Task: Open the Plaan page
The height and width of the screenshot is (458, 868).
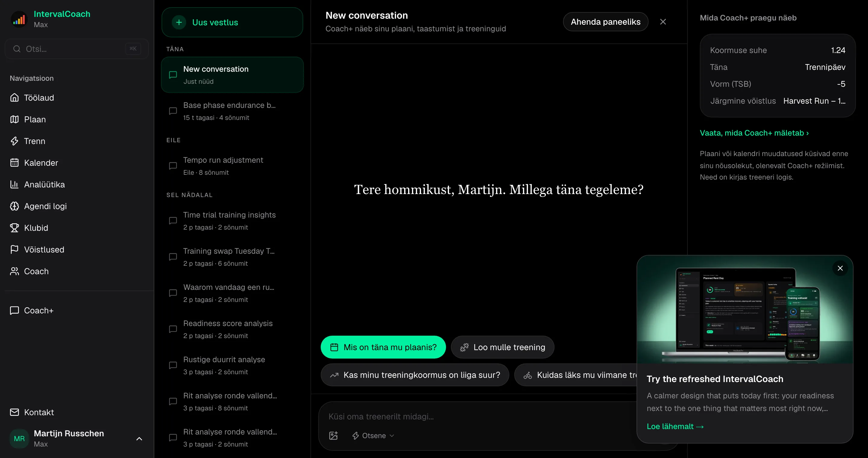Action: coord(77,119)
